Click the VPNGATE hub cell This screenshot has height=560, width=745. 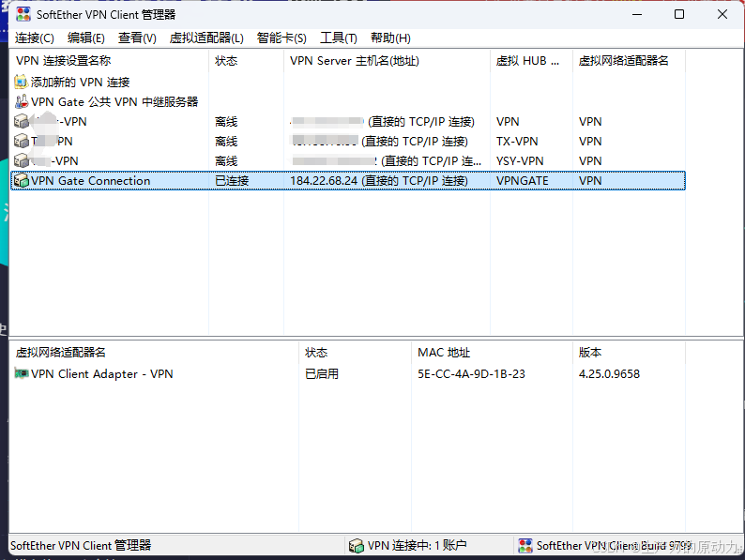pos(523,180)
